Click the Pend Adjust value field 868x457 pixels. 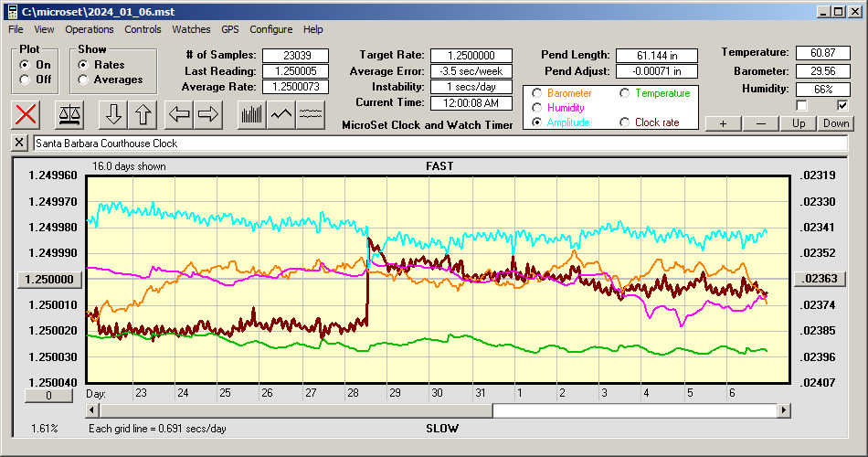pyautogui.click(x=657, y=71)
